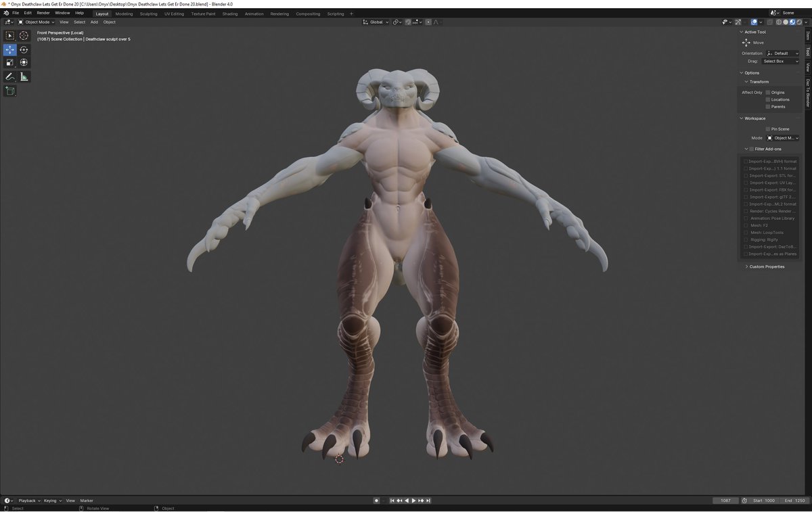
Task: Select the Select Box tool
Action: click(x=9, y=35)
